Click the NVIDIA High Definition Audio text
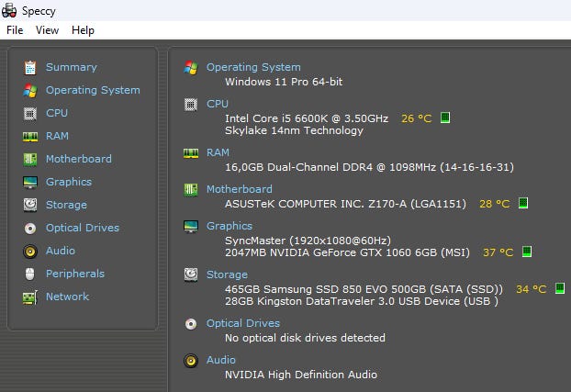Image resolution: width=571 pixels, height=392 pixels. [301, 375]
